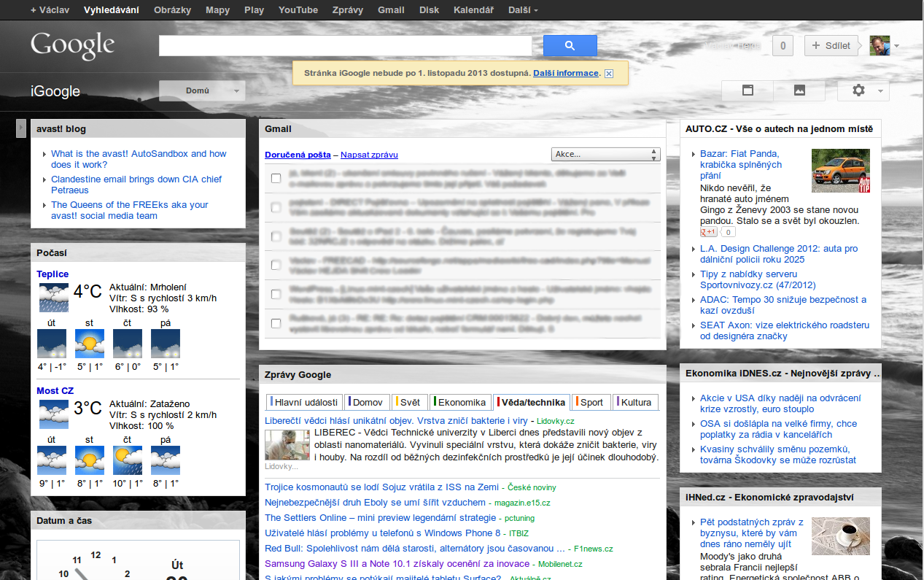Viewport: 924px width, 580px height.
Task: Tick the first Gmail message checkbox
Action: click(x=276, y=178)
